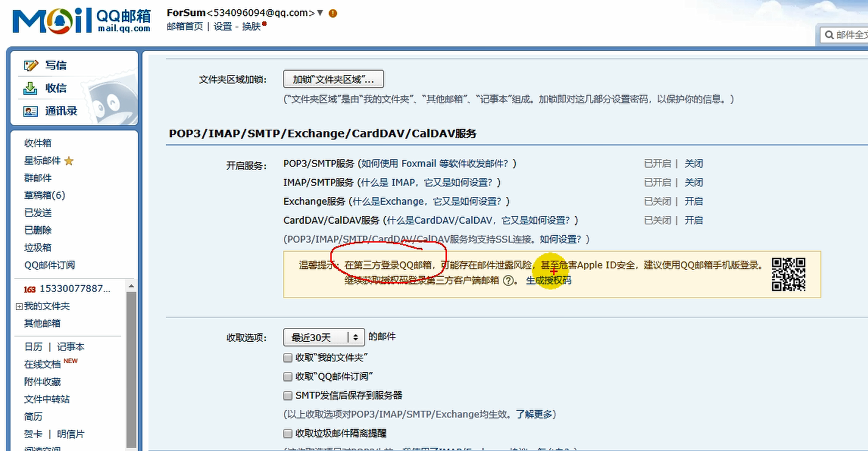Check mail with 收信
Image resolution: width=868 pixels, height=451 pixels.
pyautogui.click(x=55, y=88)
